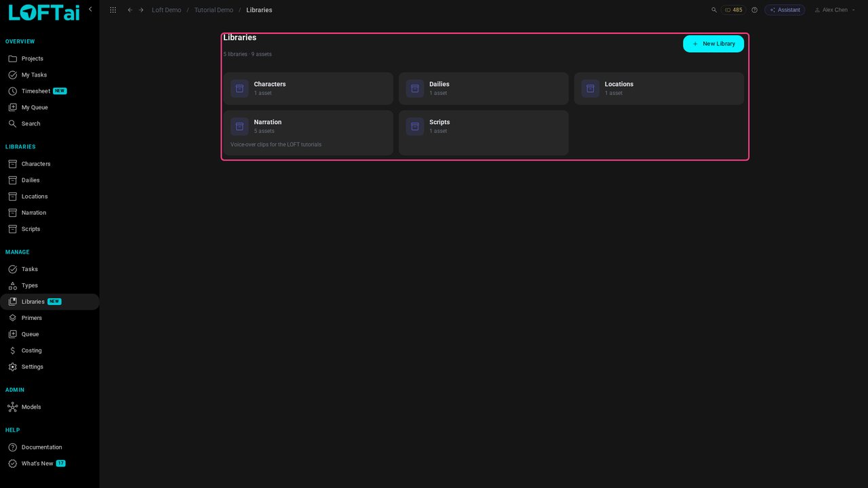
Task: Open Types under Manage section
Action: [50, 285]
